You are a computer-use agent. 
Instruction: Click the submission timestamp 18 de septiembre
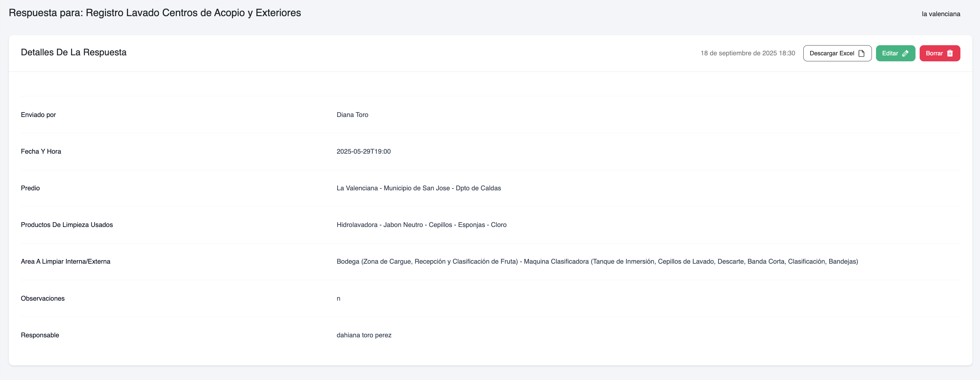(x=748, y=53)
